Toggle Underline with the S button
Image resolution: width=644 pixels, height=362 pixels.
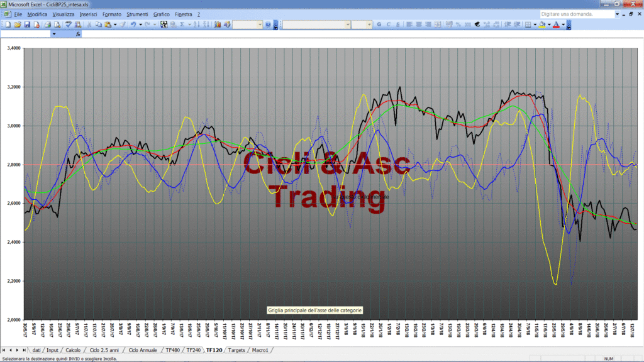397,25
